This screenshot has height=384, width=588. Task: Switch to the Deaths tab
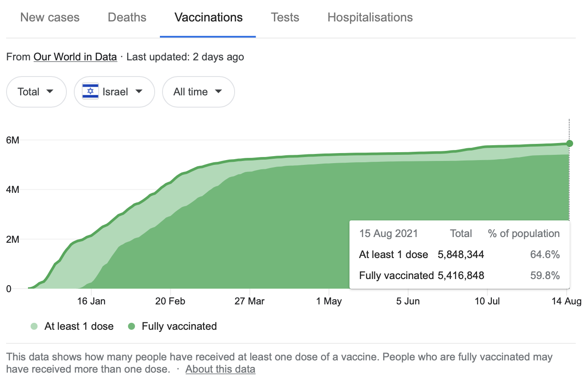coord(127,17)
